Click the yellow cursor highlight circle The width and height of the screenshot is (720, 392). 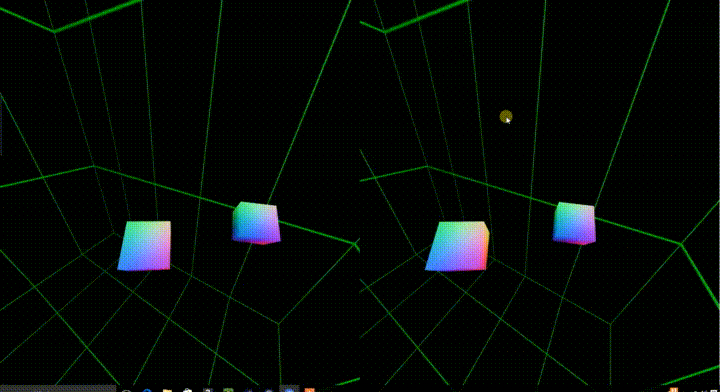(x=506, y=117)
